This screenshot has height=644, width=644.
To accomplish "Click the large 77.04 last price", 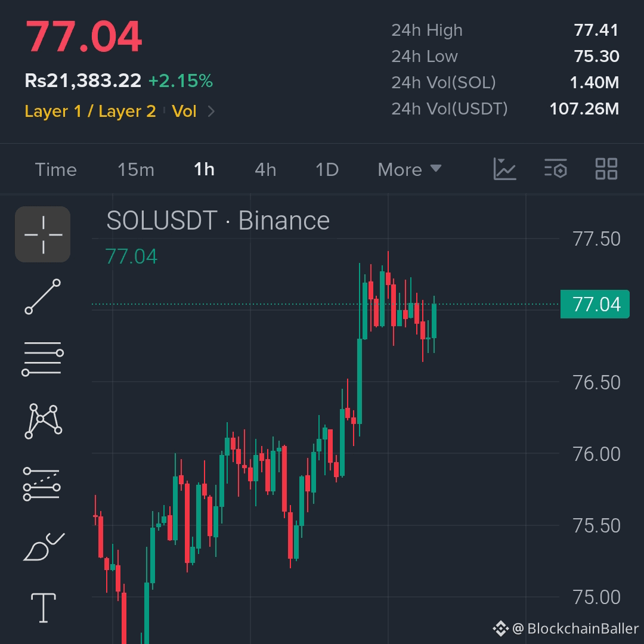I will click(84, 37).
